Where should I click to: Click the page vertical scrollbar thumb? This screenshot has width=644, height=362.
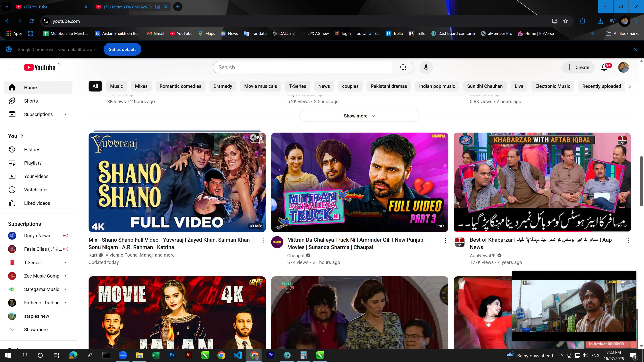coord(641,181)
